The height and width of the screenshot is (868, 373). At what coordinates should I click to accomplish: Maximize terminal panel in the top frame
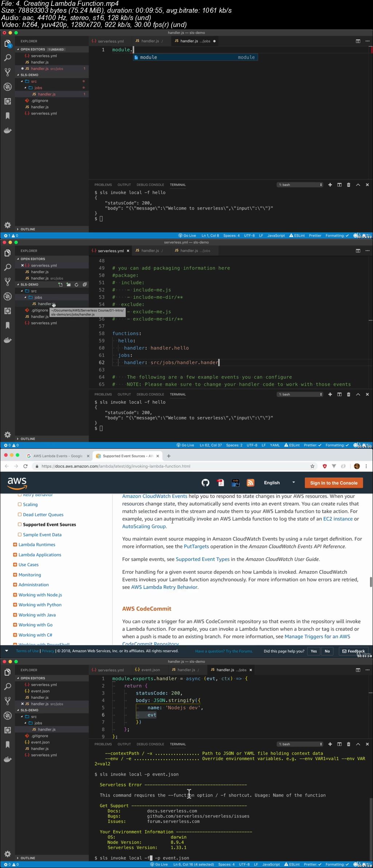point(358,185)
